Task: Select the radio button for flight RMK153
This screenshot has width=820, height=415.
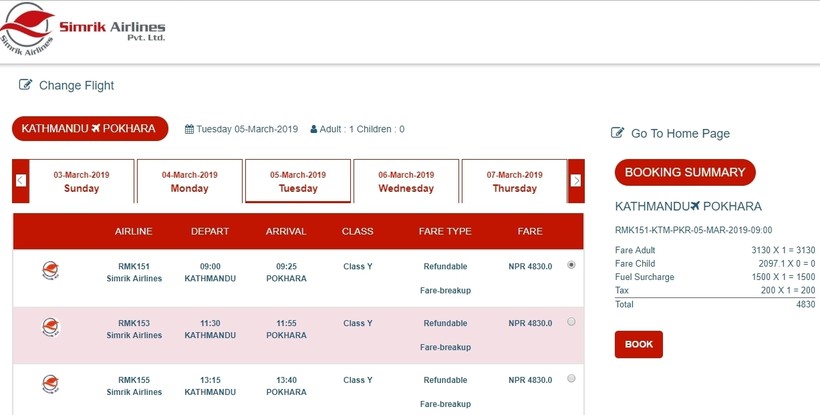Action: [x=571, y=322]
